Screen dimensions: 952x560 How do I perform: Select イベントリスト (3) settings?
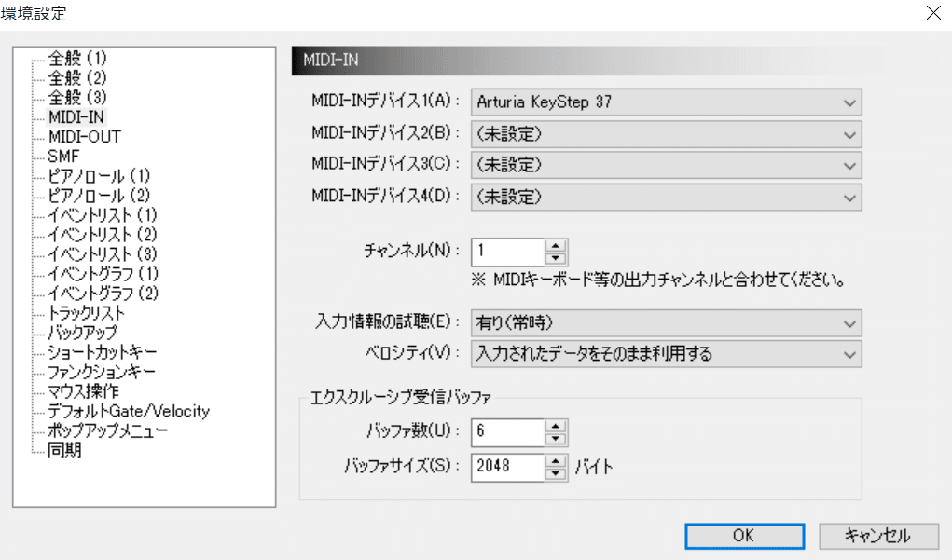(x=103, y=253)
